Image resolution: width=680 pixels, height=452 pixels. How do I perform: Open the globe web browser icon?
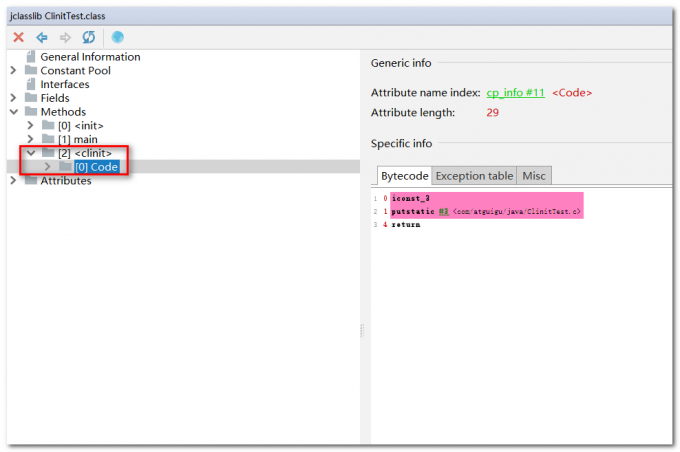[117, 37]
